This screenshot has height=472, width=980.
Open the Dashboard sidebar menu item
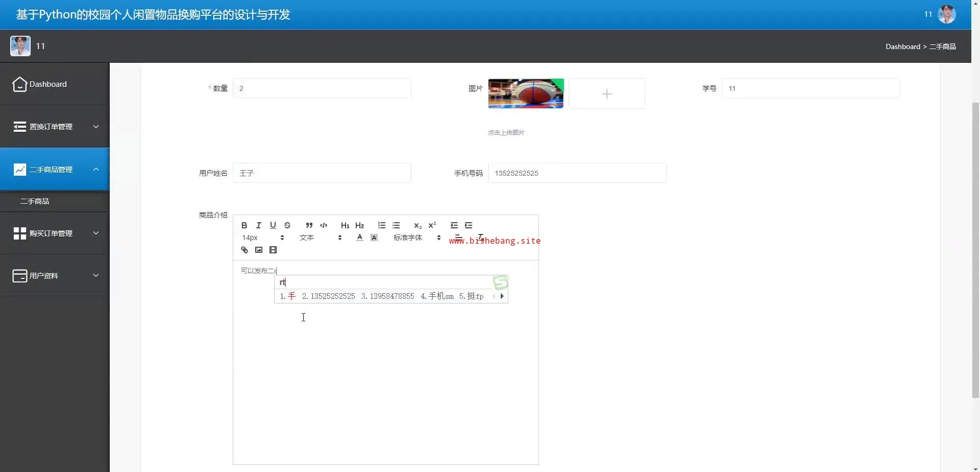click(x=55, y=84)
